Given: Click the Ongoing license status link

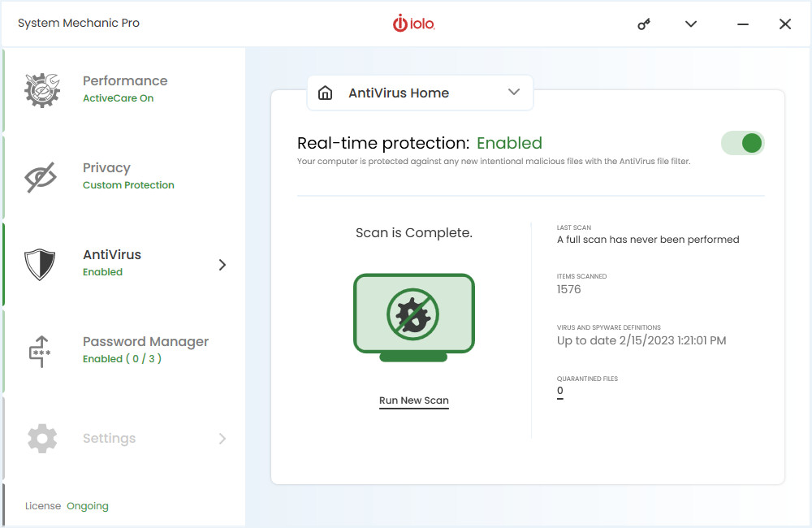Looking at the screenshot, I should pos(88,506).
